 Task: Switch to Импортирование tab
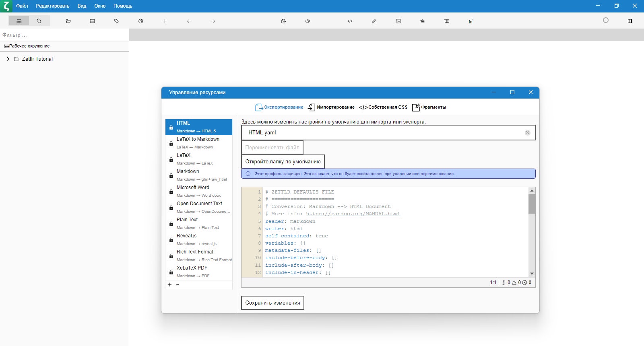[x=331, y=107]
